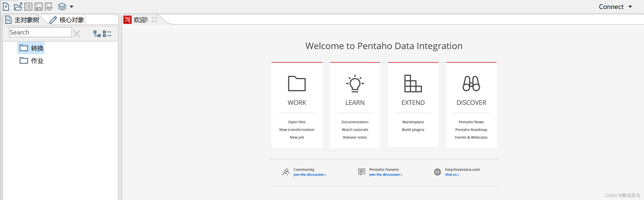This screenshot has width=644, height=200.
Task: Click the Community people icon
Action: pyautogui.click(x=286, y=172)
